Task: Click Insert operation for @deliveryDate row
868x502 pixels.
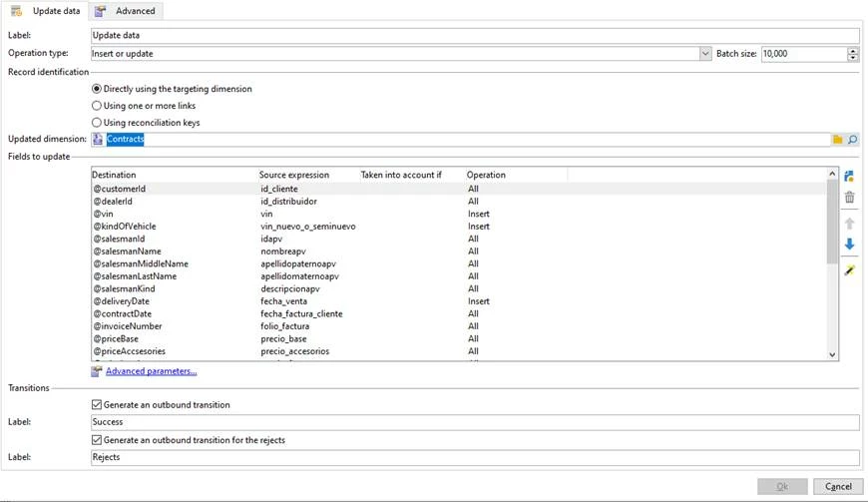Action: 479,301
